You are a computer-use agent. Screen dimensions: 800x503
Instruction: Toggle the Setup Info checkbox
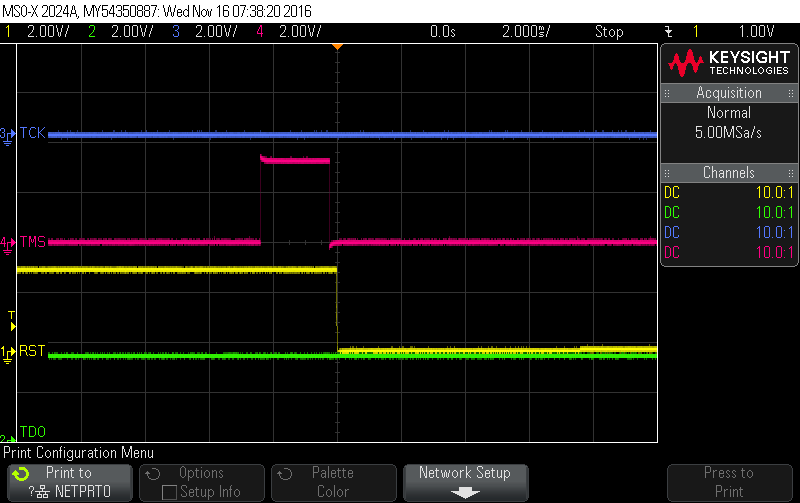click(169, 492)
